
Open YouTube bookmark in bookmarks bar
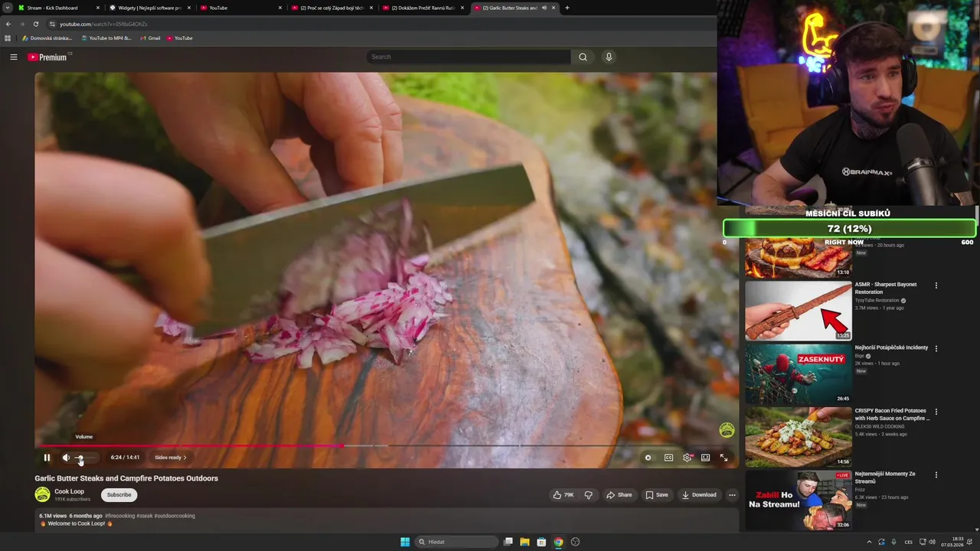point(180,37)
